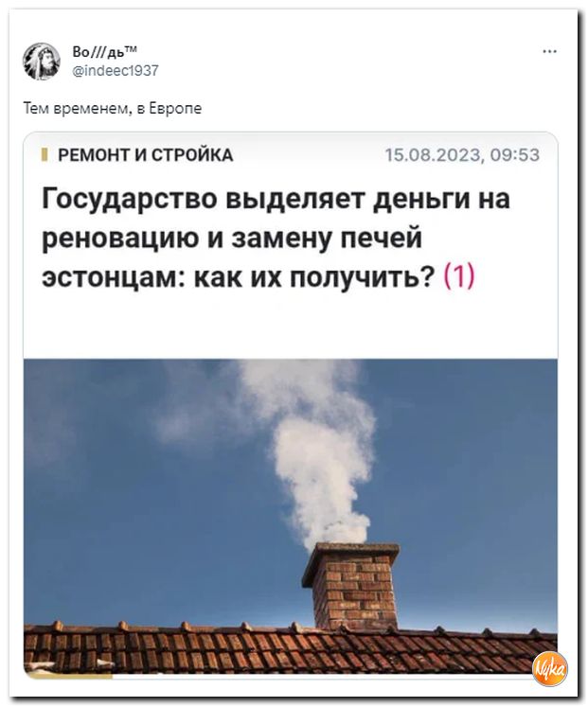Click the article timestamp 15.08.2023, 09:53
Screen dimensions: 588x707
pos(462,155)
